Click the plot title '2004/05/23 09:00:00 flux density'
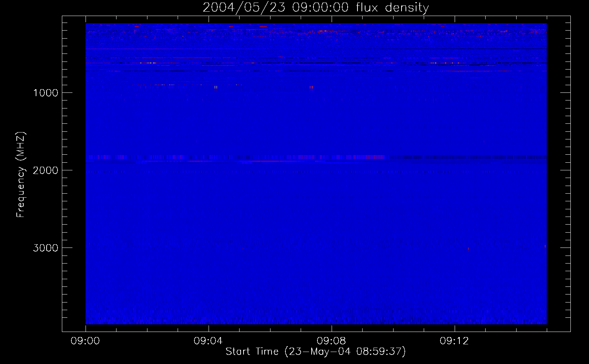The width and height of the screenshot is (589, 364). pos(316,7)
